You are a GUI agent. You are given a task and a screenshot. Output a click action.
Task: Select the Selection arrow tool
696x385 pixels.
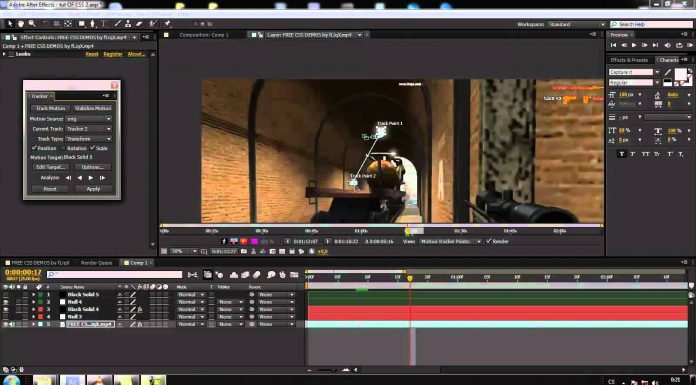coord(10,24)
